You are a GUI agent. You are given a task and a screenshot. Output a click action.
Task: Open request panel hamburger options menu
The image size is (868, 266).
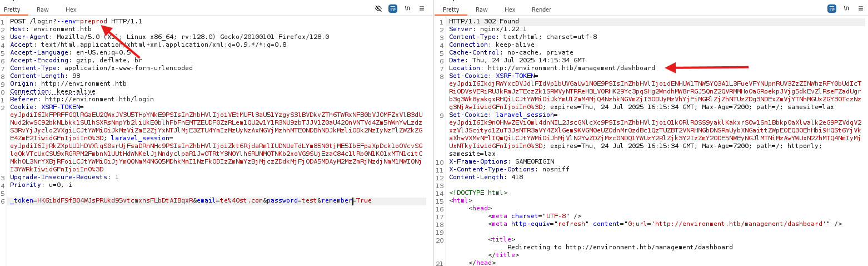[422, 9]
